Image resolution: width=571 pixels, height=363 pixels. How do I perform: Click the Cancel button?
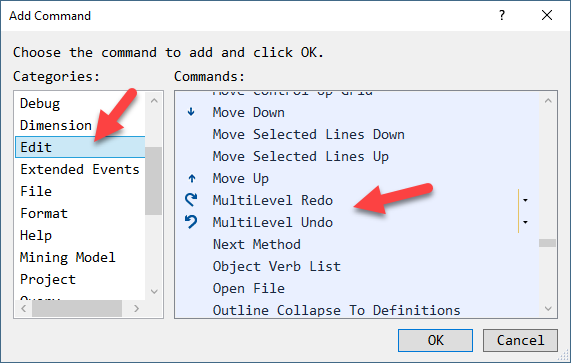coord(520,340)
